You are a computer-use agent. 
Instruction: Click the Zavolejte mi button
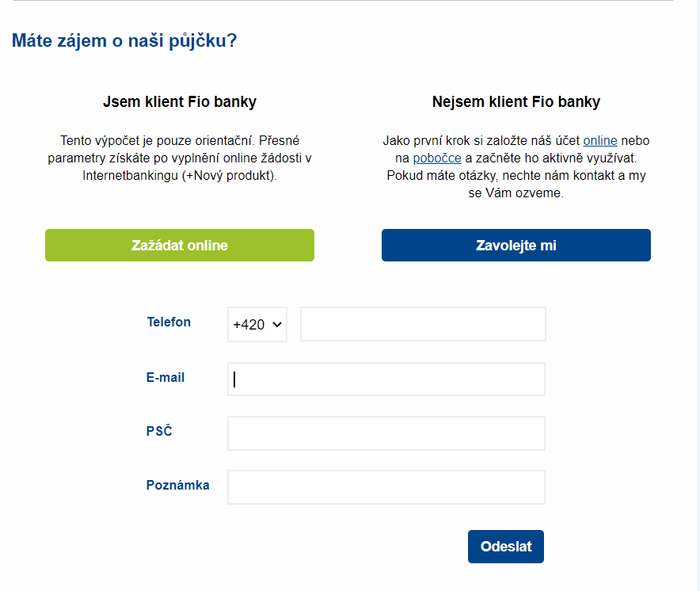pos(515,245)
